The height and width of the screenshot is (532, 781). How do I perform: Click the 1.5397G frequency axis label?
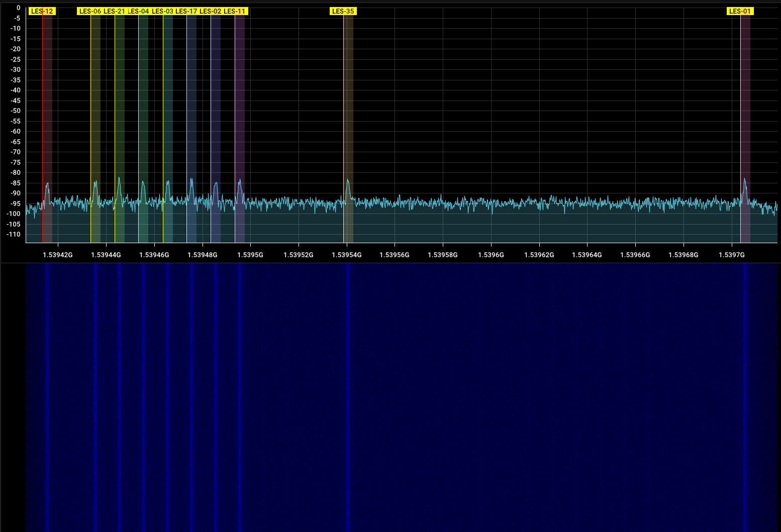tap(732, 255)
